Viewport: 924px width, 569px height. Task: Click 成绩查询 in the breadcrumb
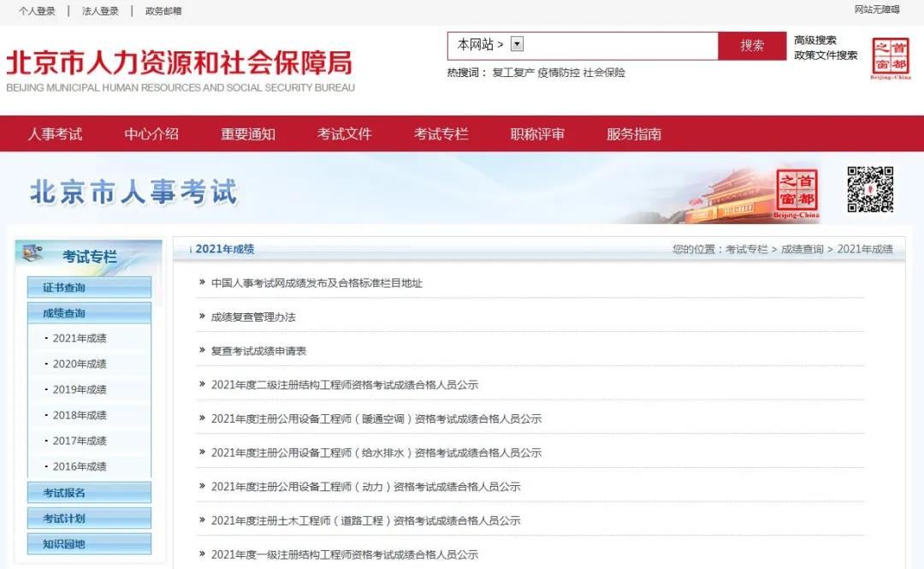pos(802,249)
